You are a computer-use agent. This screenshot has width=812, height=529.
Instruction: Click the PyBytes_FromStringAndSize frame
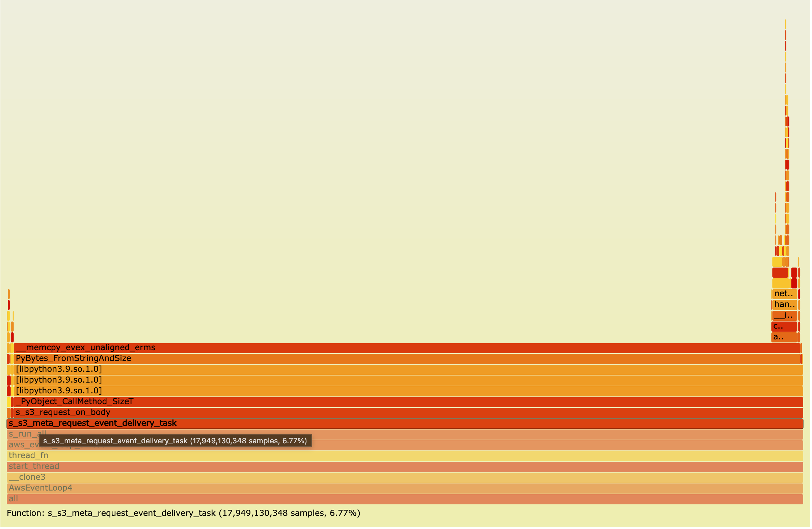409,358
